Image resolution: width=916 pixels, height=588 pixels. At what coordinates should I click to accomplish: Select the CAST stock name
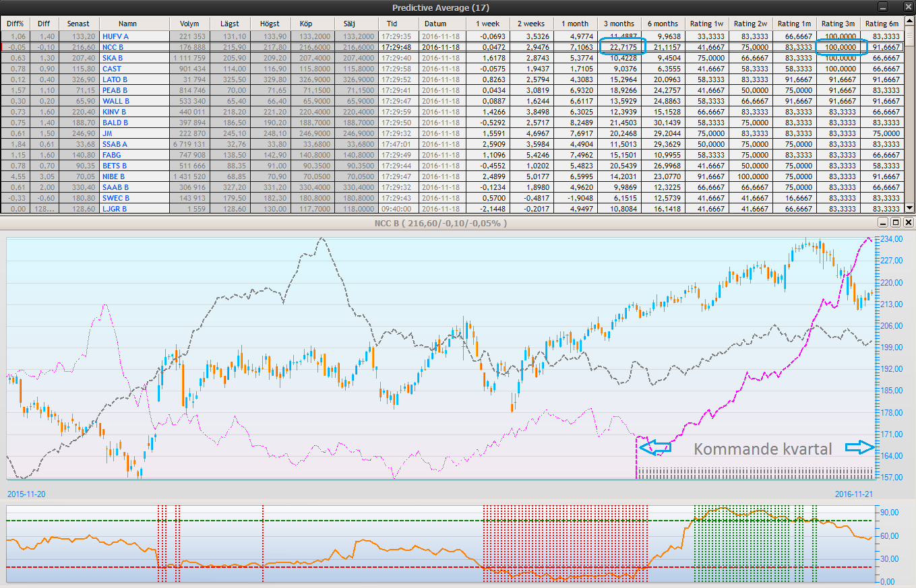click(112, 69)
